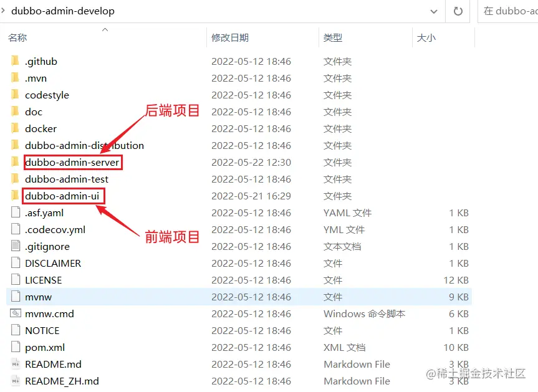Click the mvnw file icon

[x=16, y=296]
